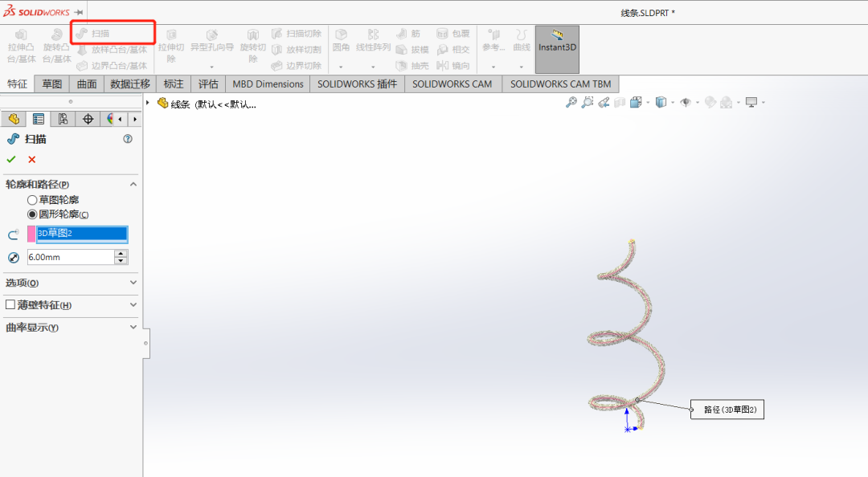
Task: Switch to the 草图 tab
Action: [52, 84]
